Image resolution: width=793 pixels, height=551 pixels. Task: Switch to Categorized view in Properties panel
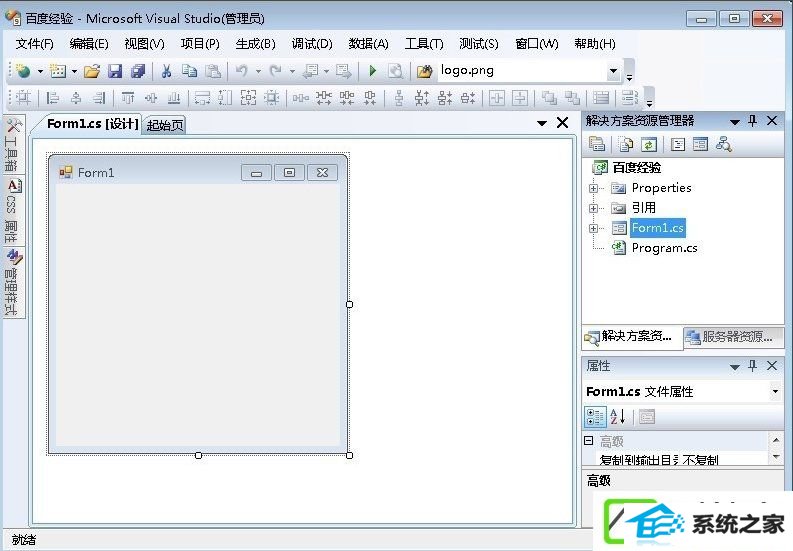tap(595, 417)
